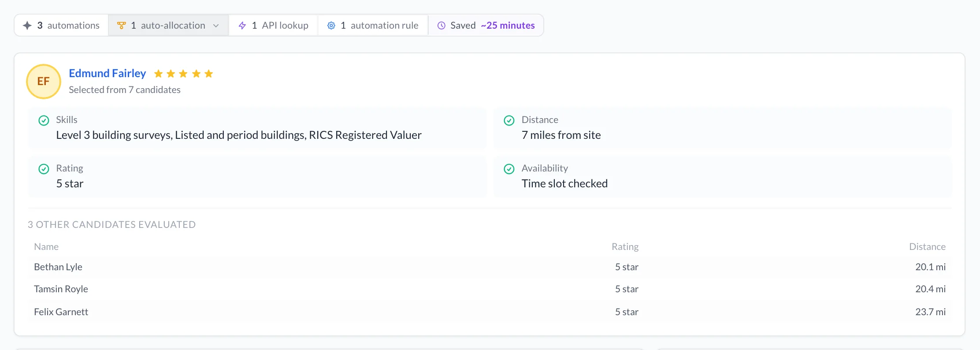Image resolution: width=980 pixels, height=350 pixels.
Task: Open the 1 auto-allocation tab
Action: [x=168, y=26]
